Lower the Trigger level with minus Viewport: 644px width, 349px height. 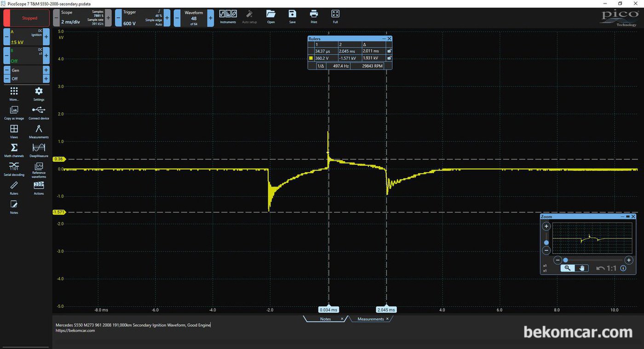coord(118,18)
